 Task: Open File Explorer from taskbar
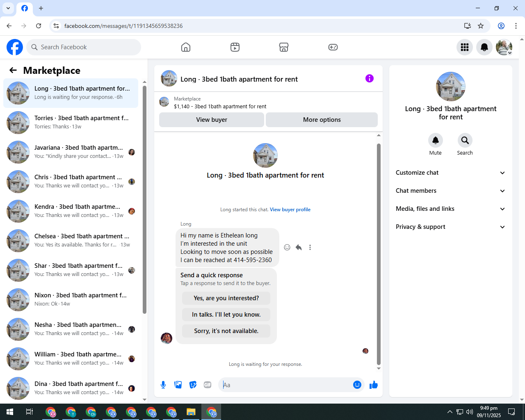point(191,412)
